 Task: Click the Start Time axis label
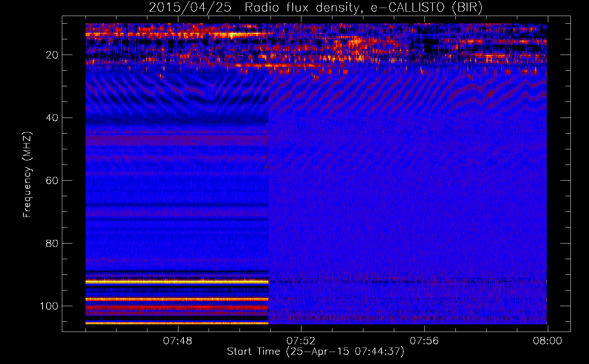click(x=316, y=352)
